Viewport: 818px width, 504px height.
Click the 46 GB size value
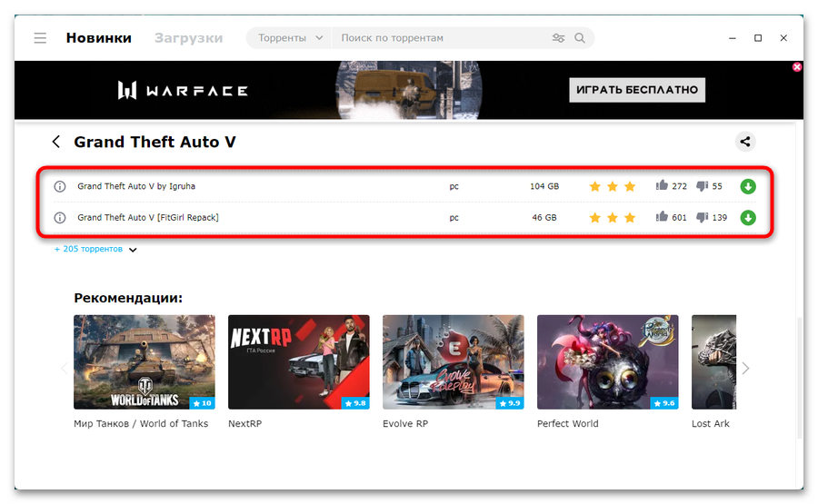[x=544, y=217]
